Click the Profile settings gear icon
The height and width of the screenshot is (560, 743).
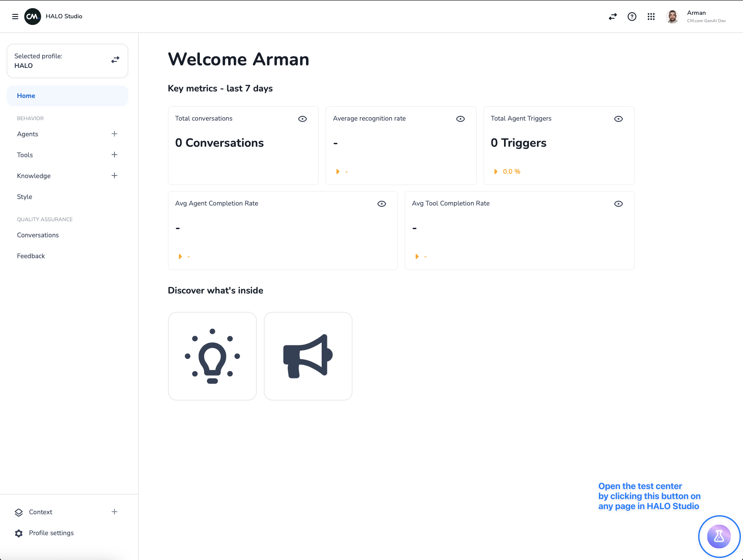click(x=19, y=533)
